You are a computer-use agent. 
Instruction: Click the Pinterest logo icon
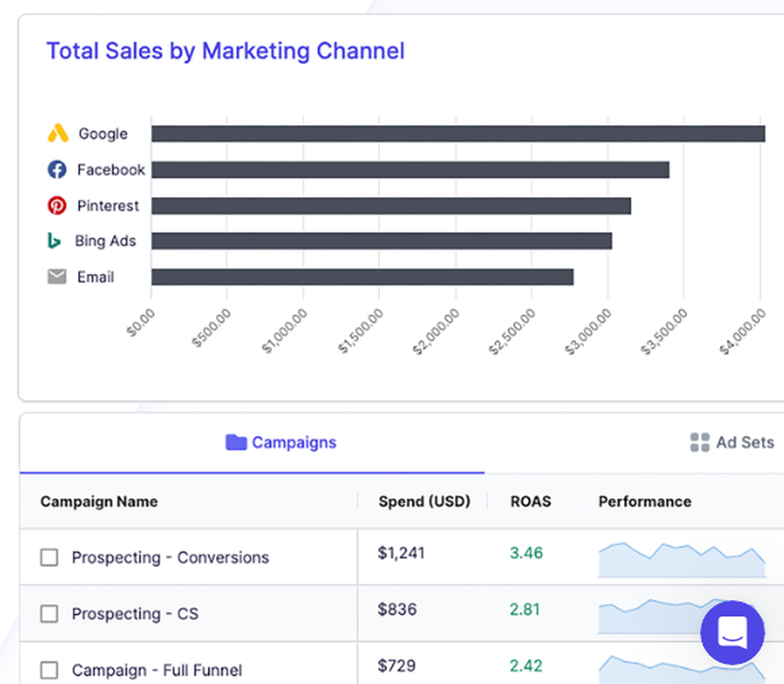coord(57,206)
